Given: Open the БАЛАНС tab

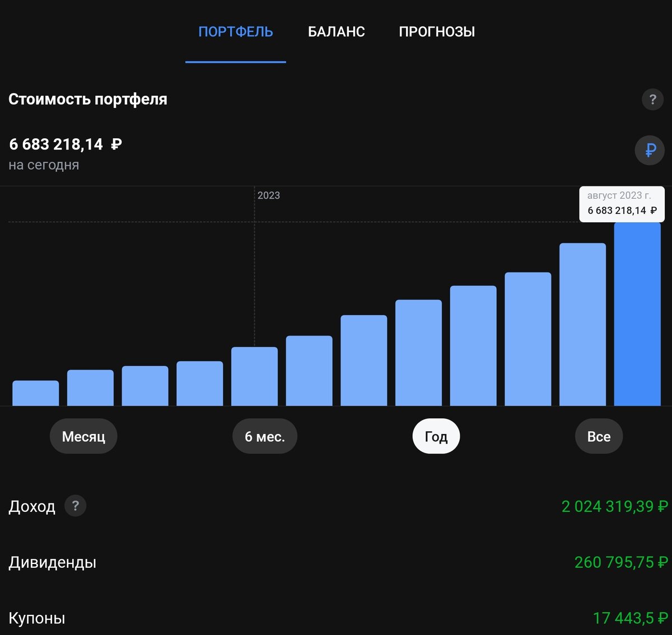Looking at the screenshot, I should (337, 32).
